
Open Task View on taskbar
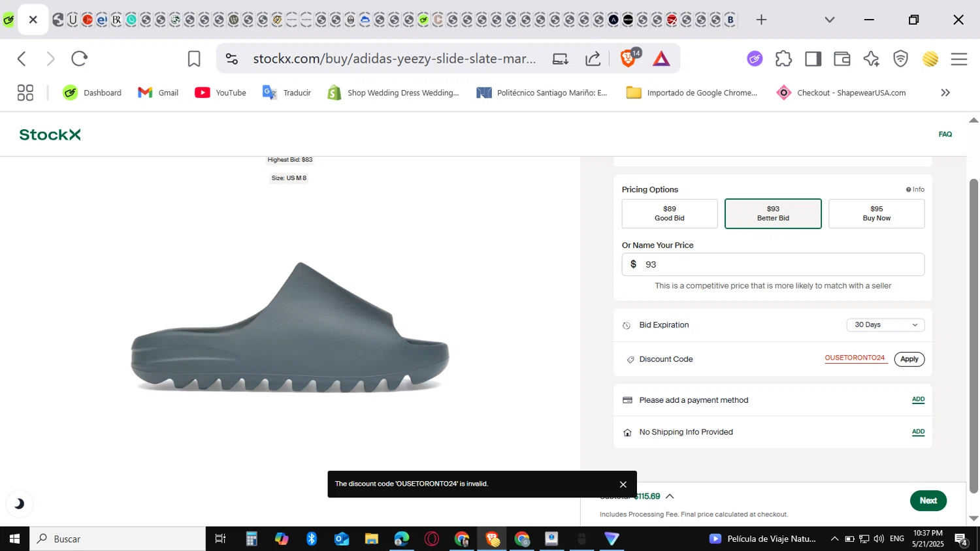[221, 539]
